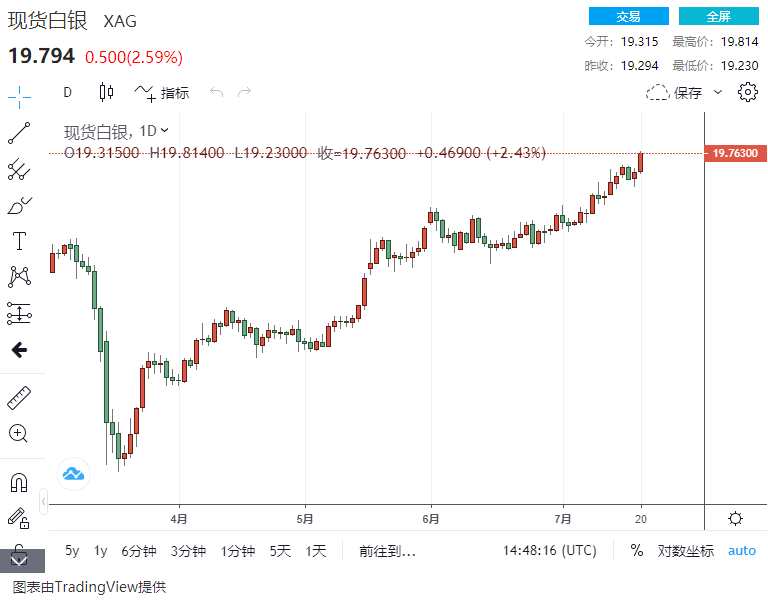Open dropdown arrow beside 保存
The width and height of the screenshot is (768, 600).
tap(716, 92)
